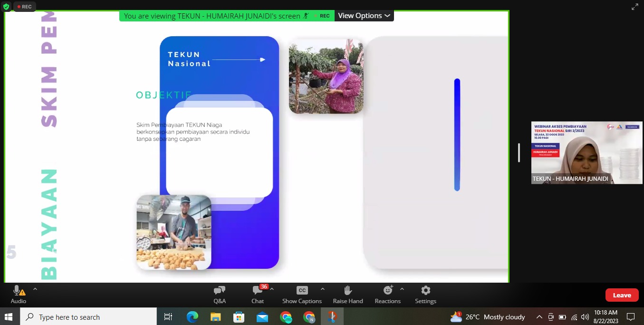Expand the caption options arrow
Viewport: 644px width, 325px height.
coord(323,289)
